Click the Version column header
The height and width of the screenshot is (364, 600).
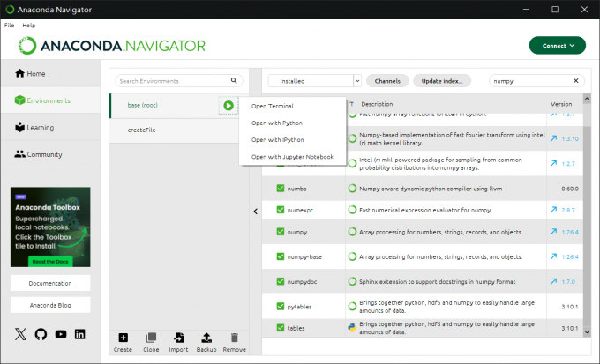click(561, 104)
